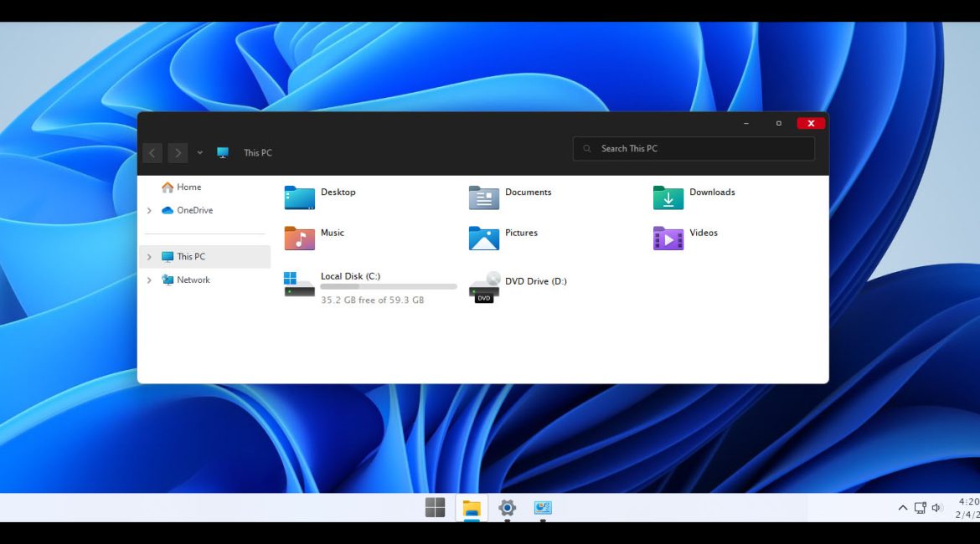
Task: Click the 'Music' folder label
Action: [x=333, y=233]
